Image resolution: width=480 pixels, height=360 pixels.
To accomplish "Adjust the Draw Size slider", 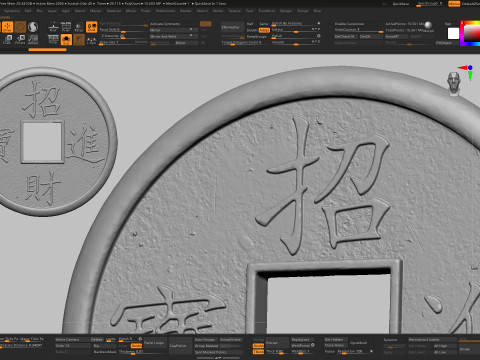I will pyautogui.click(x=123, y=42).
